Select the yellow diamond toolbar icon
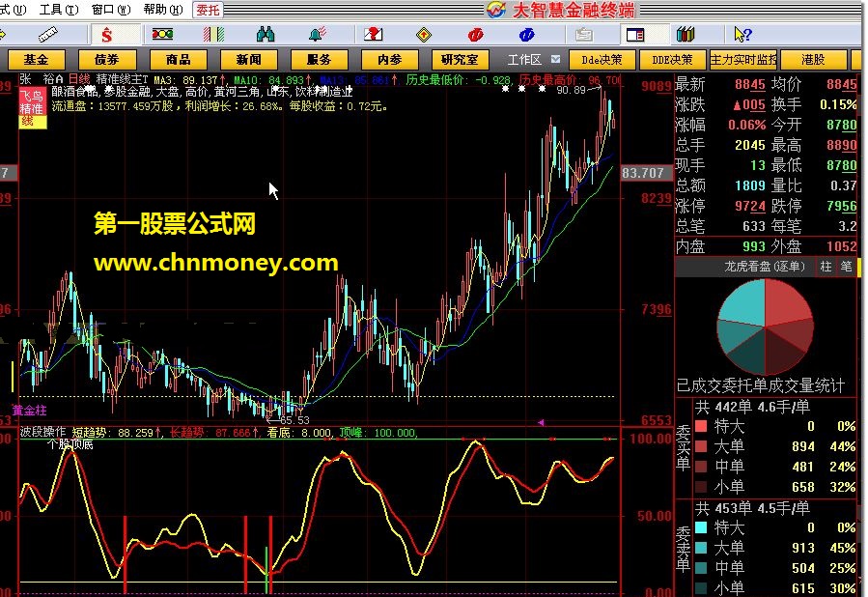 424,35
